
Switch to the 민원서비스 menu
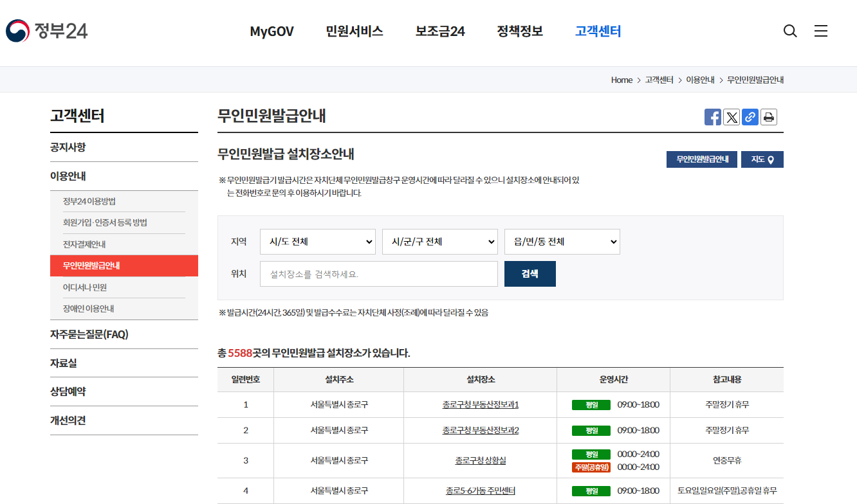[354, 31]
